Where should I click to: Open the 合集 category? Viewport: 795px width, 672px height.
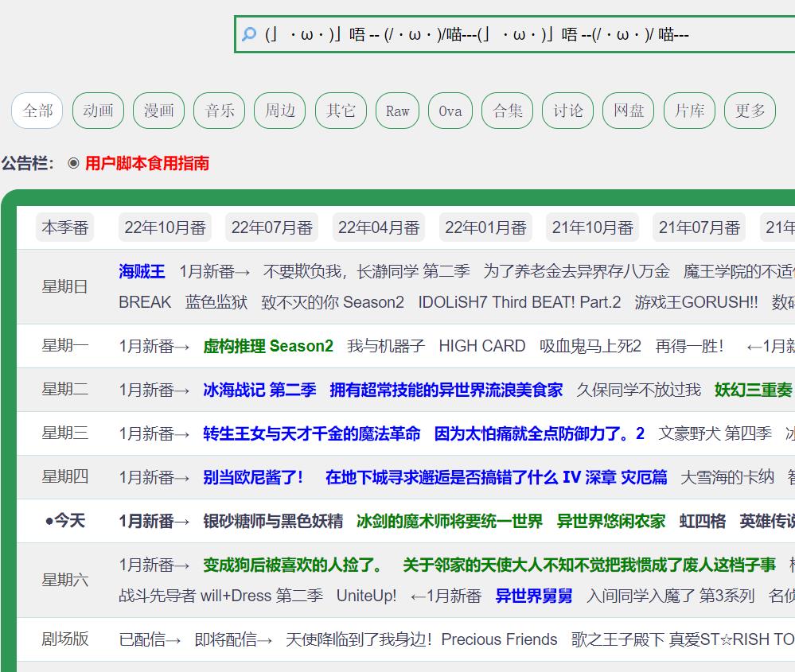[x=507, y=111]
